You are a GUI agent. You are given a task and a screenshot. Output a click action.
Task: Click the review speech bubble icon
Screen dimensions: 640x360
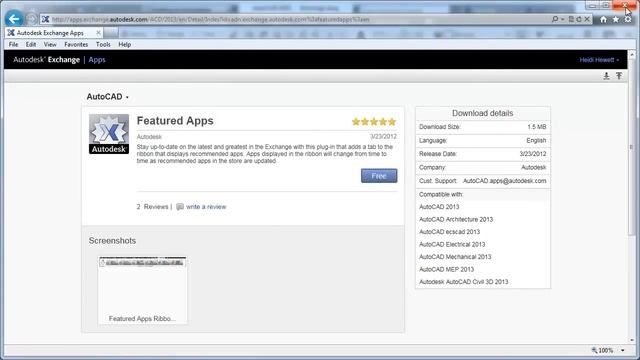click(180, 207)
